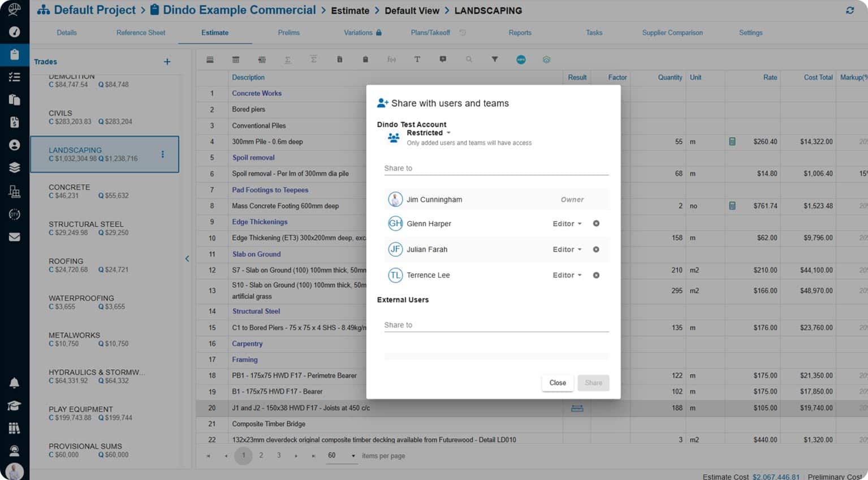This screenshot has height=480, width=868.
Task: Open the filter icon in the toolbar
Action: point(495,59)
